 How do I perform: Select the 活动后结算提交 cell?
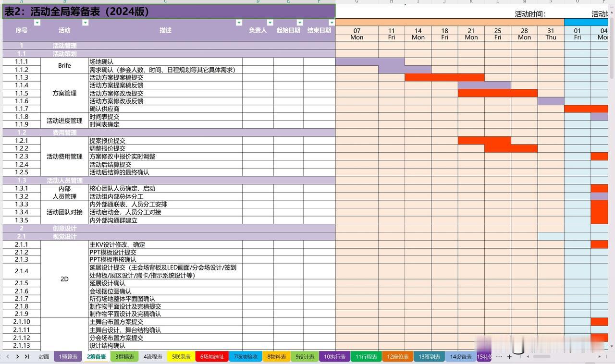click(165, 165)
